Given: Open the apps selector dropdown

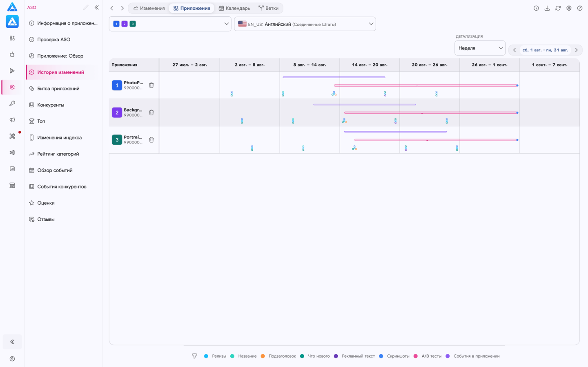Looking at the screenshot, I should (170, 24).
